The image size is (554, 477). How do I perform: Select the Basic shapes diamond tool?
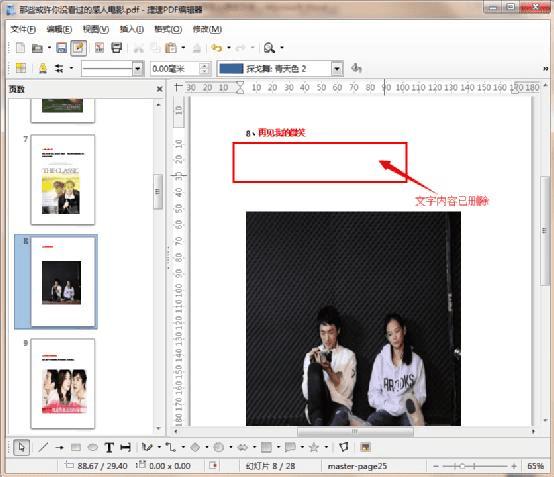[x=195, y=447]
